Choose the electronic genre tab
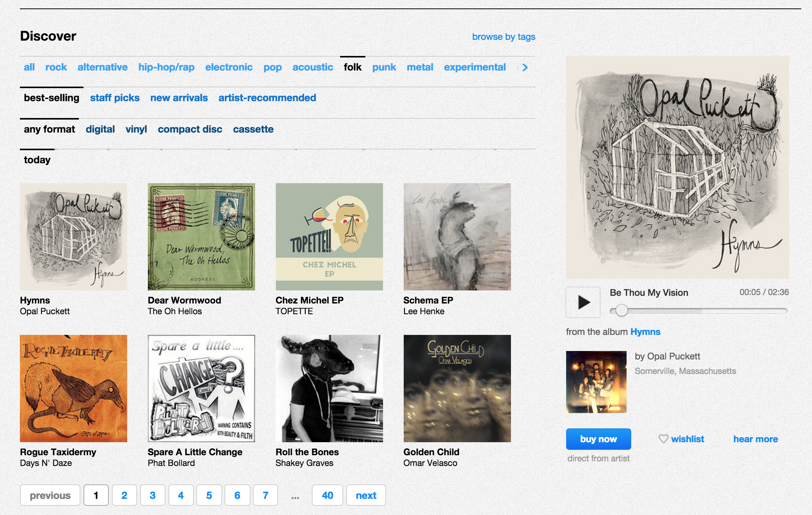 pos(229,67)
